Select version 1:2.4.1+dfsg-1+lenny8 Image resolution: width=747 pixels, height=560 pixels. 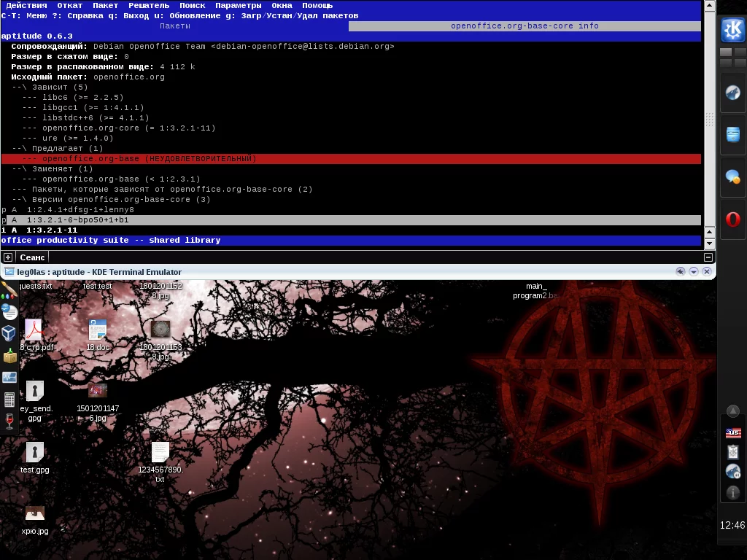(x=68, y=210)
